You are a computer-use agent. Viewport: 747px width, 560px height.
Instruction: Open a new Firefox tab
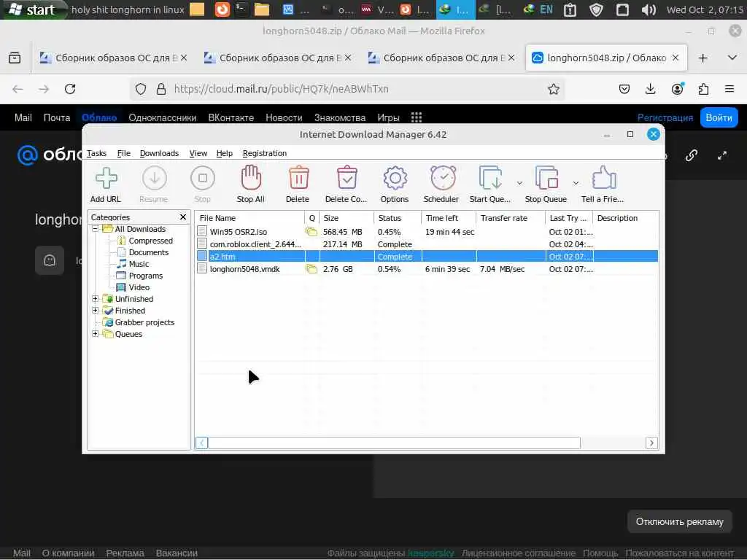click(x=703, y=58)
